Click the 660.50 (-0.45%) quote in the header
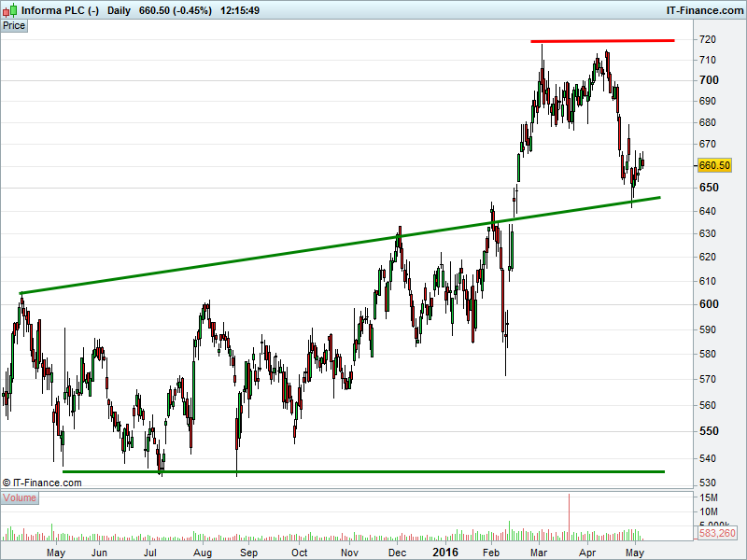 (176, 10)
